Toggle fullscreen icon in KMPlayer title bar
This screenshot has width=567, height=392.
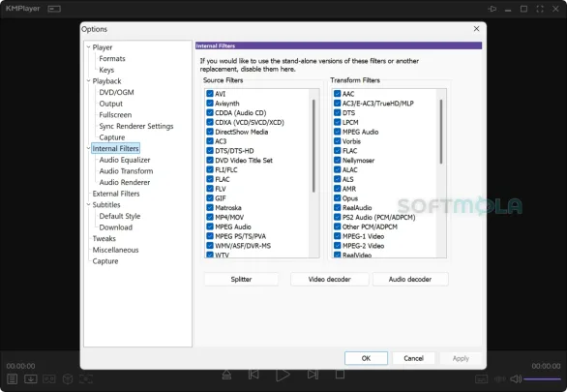pyautogui.click(x=540, y=9)
